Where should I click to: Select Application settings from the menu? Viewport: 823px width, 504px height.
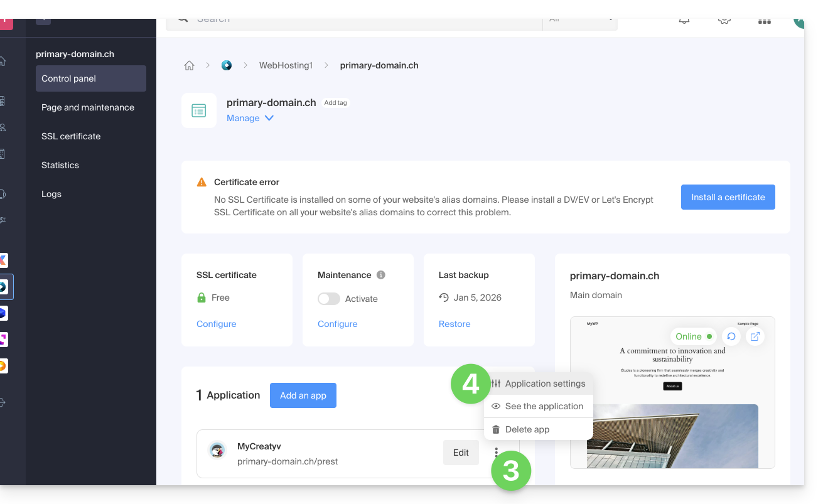(544, 383)
